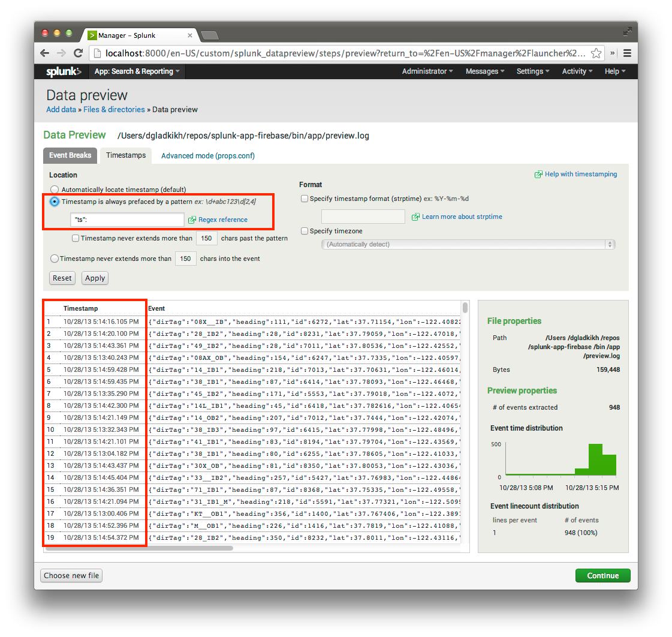Viewport: 672px width, 637px height.
Task: Click timestamp 10/28/13 5:14:16.105 PM
Action: pos(101,321)
